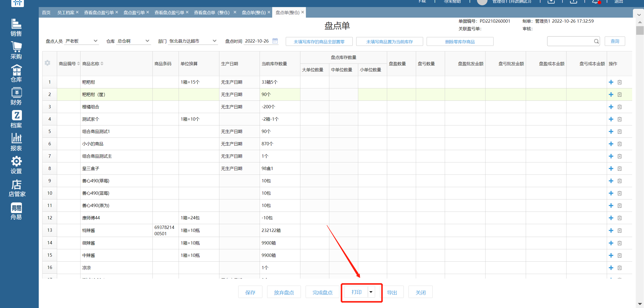Open the 打印 print options arrow

371,292
